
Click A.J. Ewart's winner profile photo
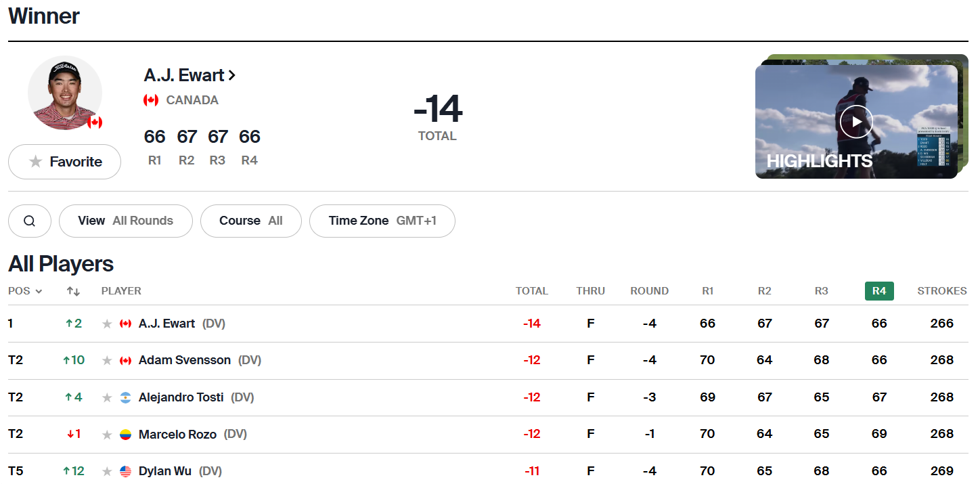tap(65, 93)
